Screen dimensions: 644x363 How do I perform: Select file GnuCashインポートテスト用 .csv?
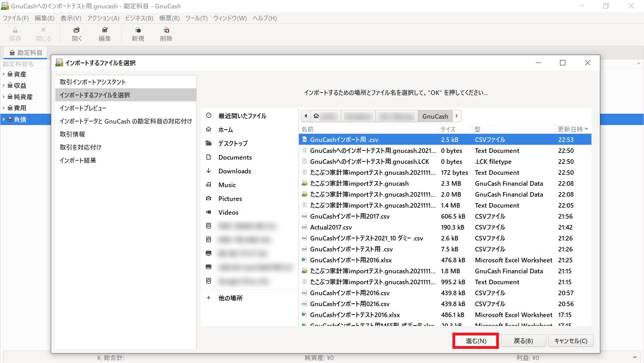pos(445,249)
